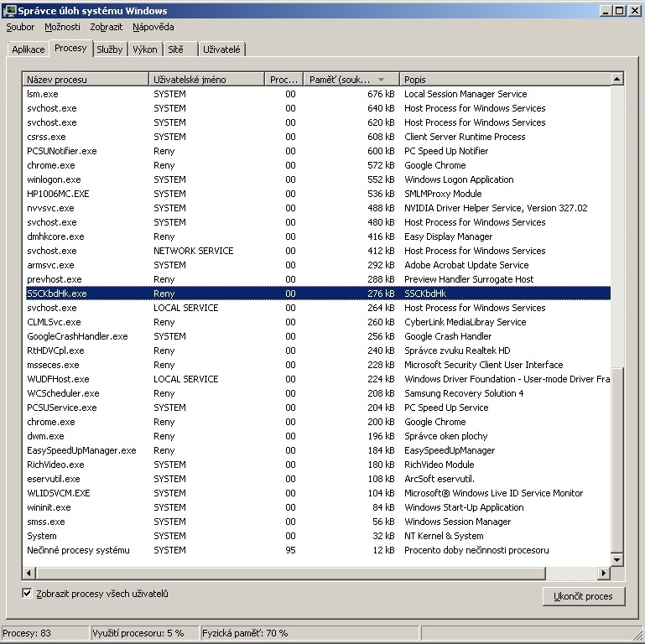Select the GoogleCrashHandler.exe process row
The width and height of the screenshot is (645, 644).
coord(77,336)
